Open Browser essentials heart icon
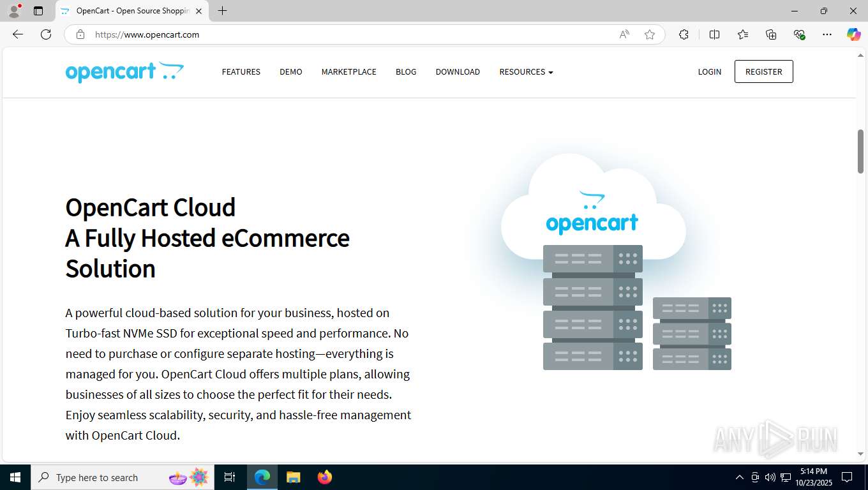Screen dimensions: 868x490 (799, 34)
